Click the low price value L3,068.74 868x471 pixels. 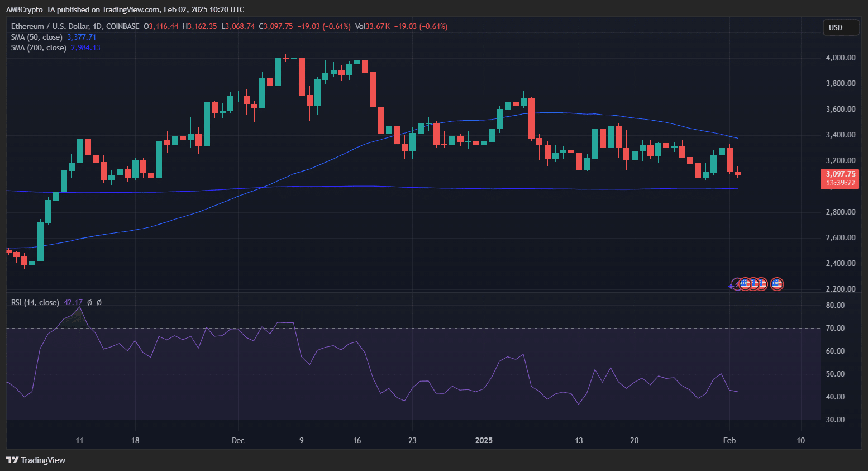tap(238, 26)
